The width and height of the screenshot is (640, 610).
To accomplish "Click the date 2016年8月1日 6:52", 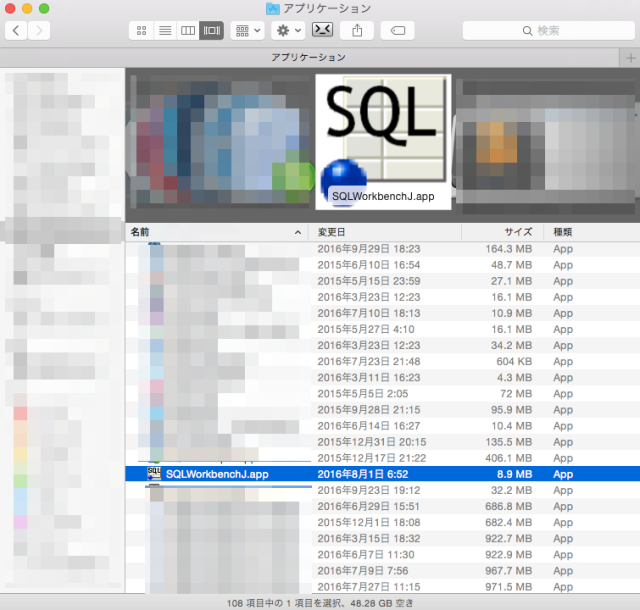I will click(362, 474).
